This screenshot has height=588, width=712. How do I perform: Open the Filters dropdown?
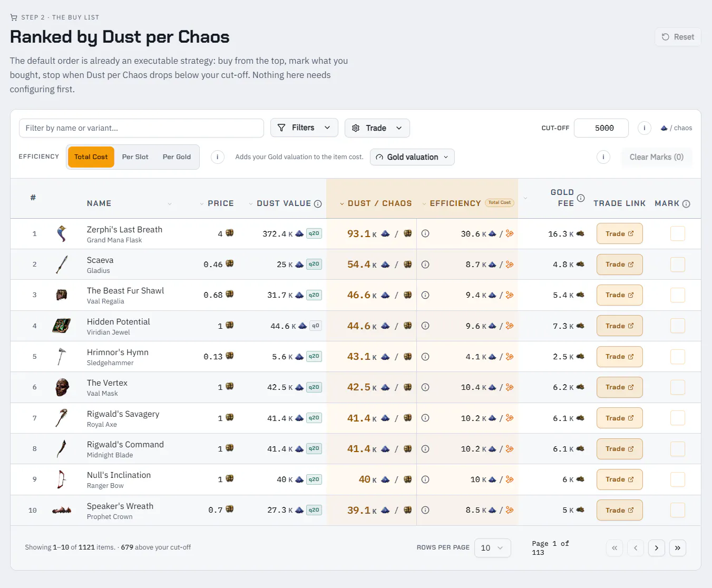[304, 128]
